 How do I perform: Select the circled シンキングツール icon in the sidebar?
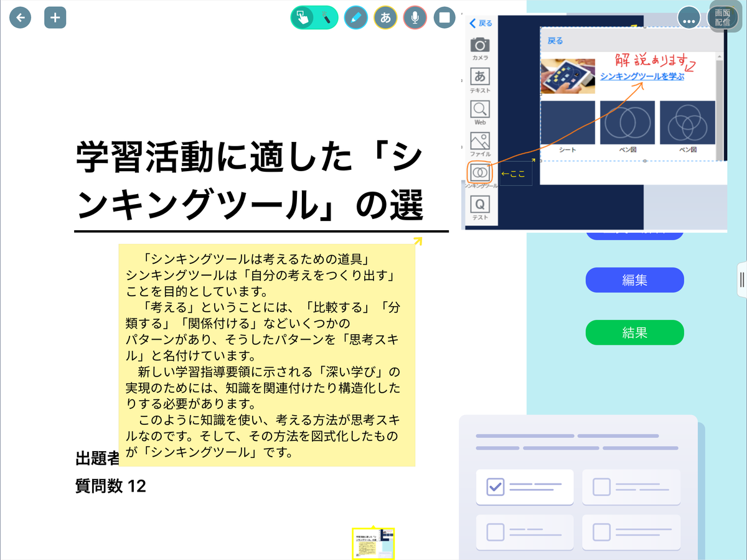[479, 172]
